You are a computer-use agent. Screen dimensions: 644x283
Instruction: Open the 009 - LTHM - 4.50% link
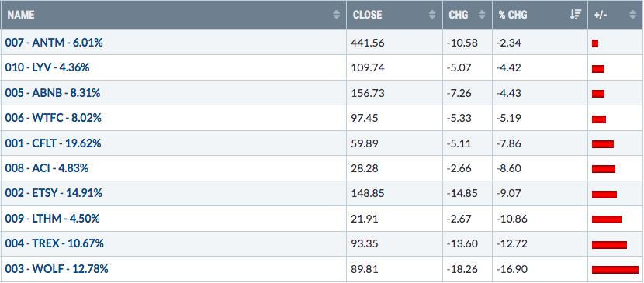click(52, 219)
